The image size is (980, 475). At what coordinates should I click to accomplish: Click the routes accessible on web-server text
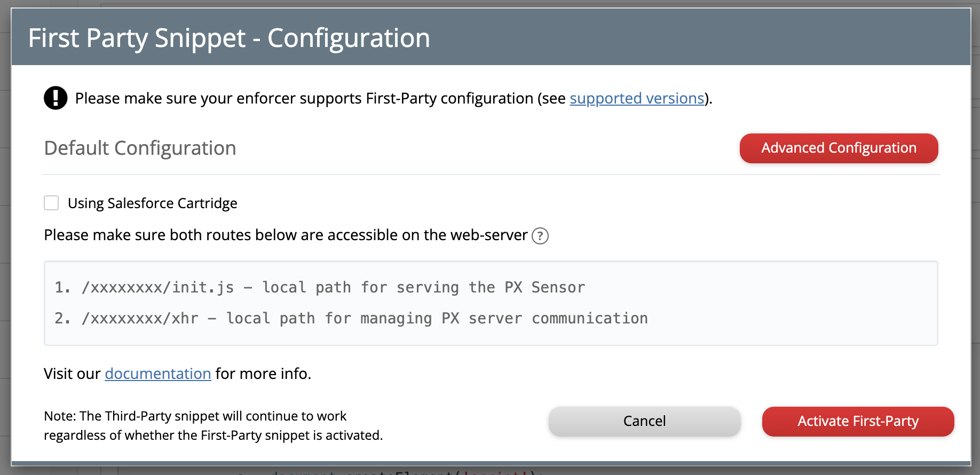[286, 235]
